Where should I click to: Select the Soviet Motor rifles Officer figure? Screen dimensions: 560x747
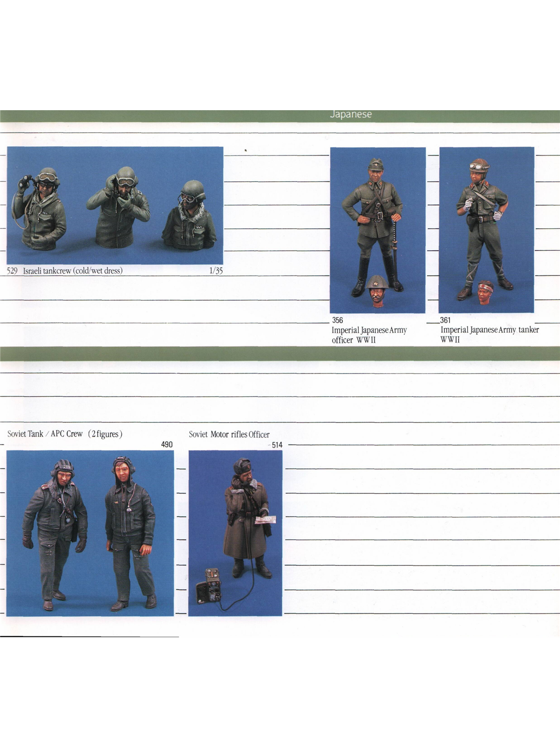click(246, 518)
